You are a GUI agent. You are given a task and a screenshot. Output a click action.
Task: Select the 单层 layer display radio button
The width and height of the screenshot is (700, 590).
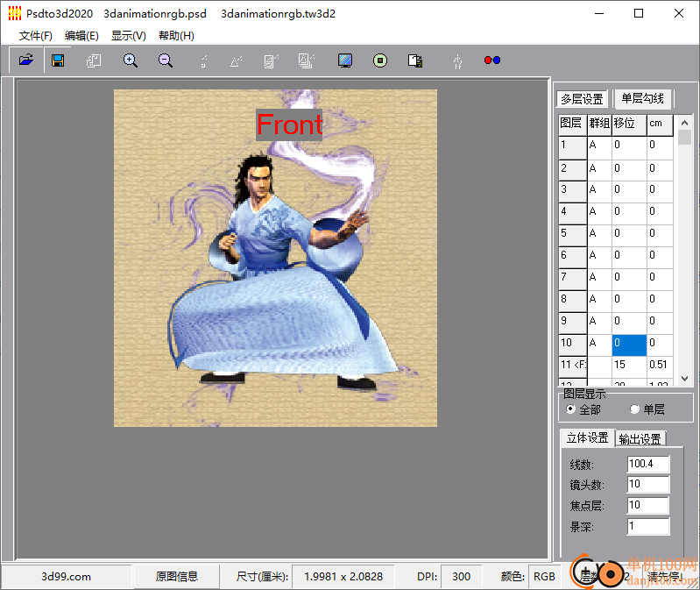click(635, 409)
